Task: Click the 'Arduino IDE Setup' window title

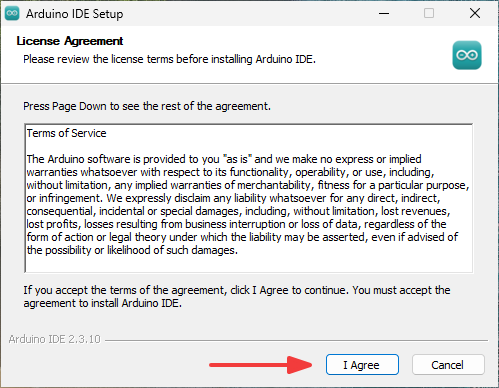Action: [x=75, y=14]
